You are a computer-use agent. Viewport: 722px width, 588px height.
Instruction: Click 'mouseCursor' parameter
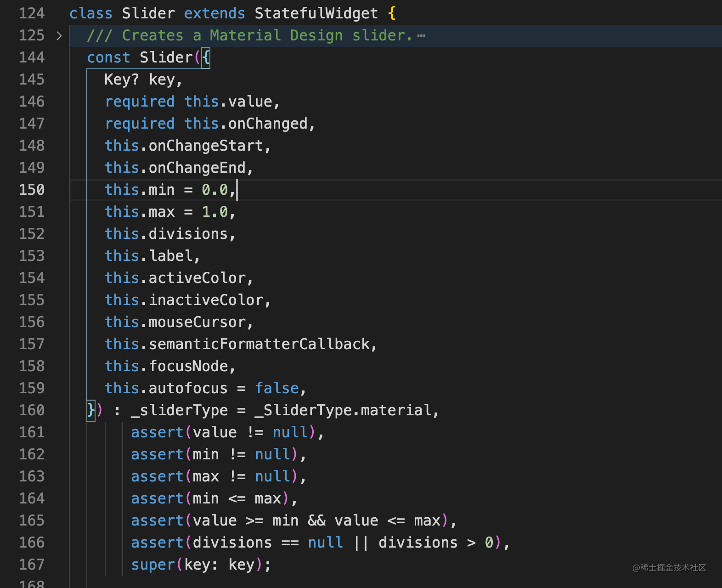tap(197, 322)
